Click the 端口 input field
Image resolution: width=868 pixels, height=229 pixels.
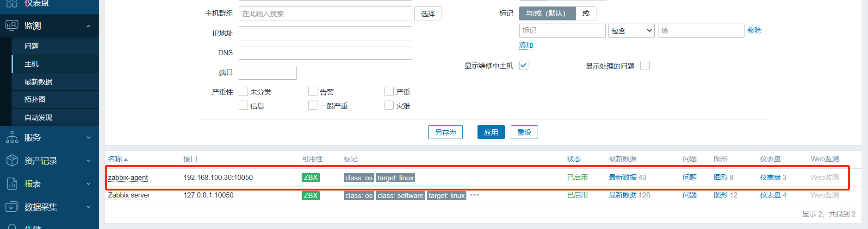267,73
